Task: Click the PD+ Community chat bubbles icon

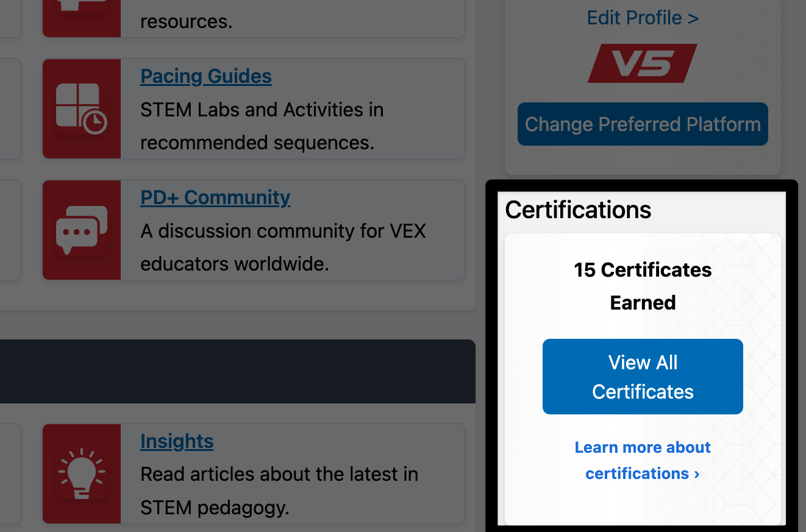Action: (81, 230)
